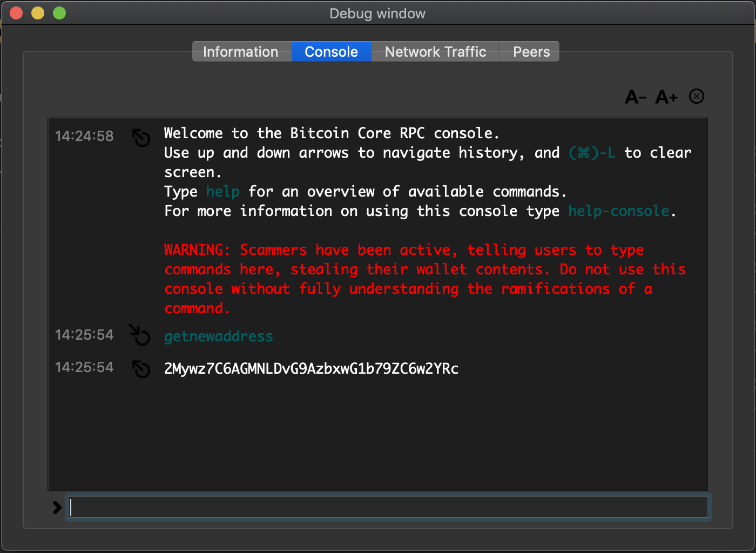
Task: Switch to the Information tab
Action: pyautogui.click(x=241, y=52)
